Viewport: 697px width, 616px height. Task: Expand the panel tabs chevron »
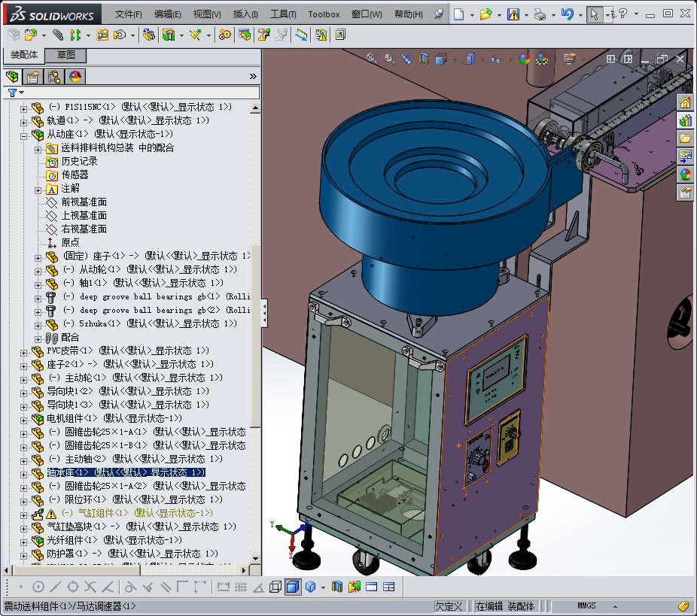pyautogui.click(x=253, y=77)
